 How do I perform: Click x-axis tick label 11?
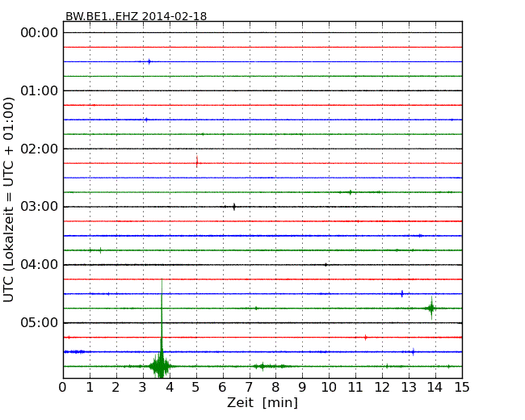coord(355,387)
